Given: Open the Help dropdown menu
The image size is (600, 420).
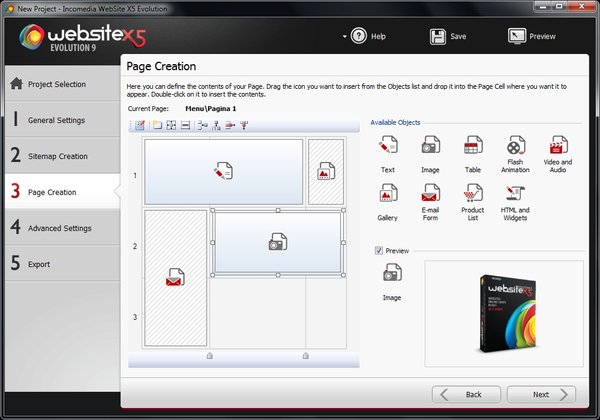Looking at the screenshot, I should (364, 36).
